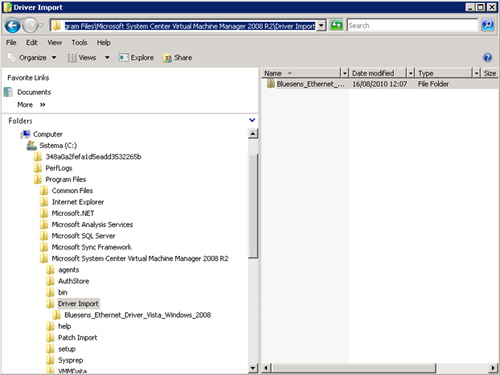Click the Computer icon in folder tree
The image size is (500, 375).
coord(26,134)
